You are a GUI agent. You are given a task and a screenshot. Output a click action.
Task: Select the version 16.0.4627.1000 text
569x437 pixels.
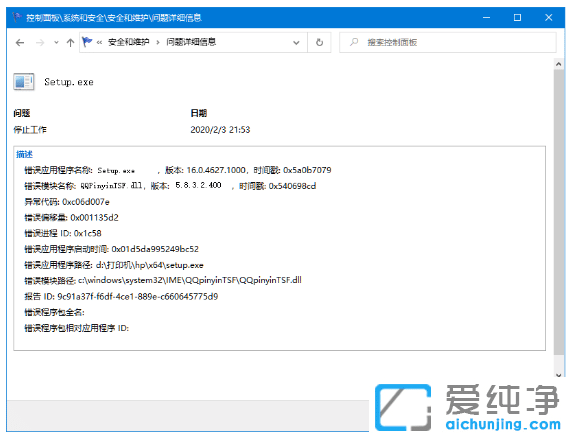point(216,170)
